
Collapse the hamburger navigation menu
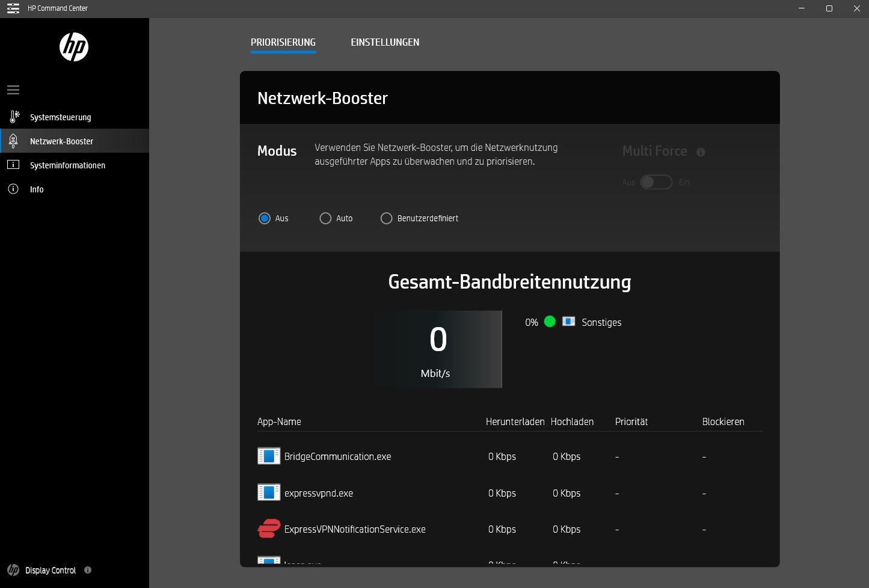(13, 90)
